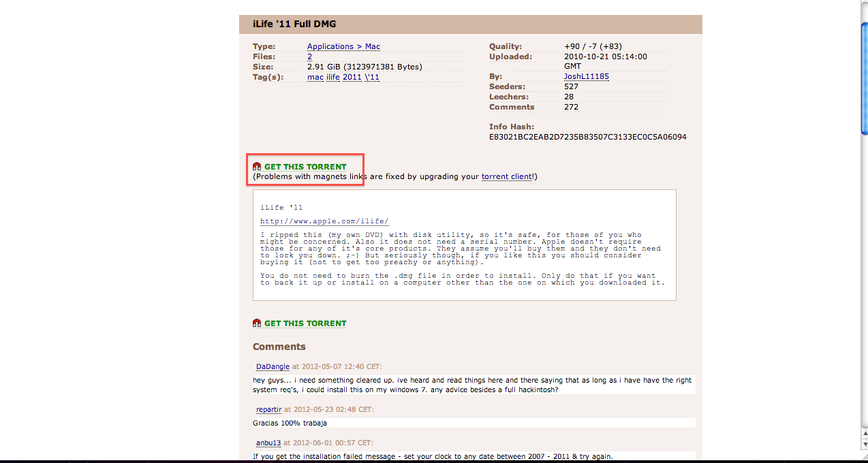The height and width of the screenshot is (463, 868).
Task: Click the "Info Hash:" label
Action: pos(512,127)
